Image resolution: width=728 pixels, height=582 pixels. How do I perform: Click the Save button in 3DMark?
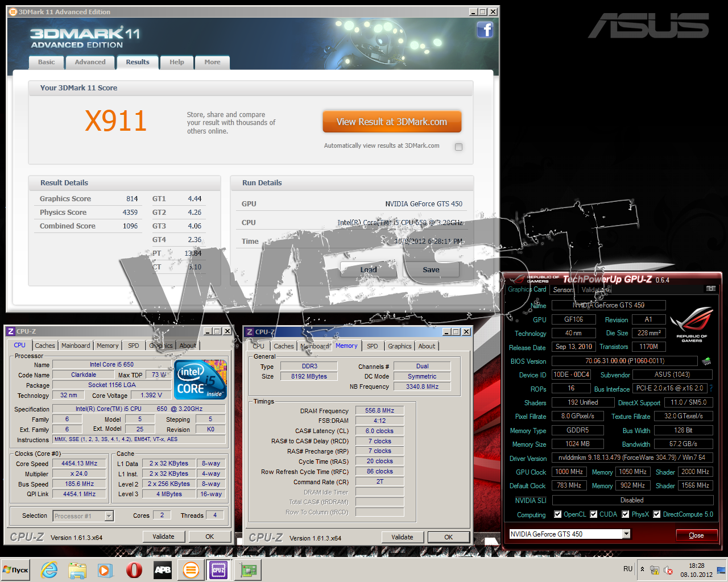coord(431,270)
